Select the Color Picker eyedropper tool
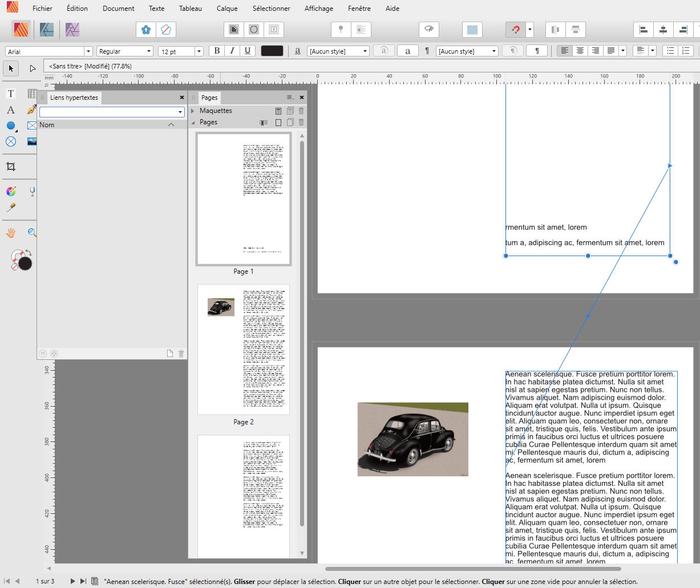This screenshot has height=588, width=700. (x=11, y=208)
